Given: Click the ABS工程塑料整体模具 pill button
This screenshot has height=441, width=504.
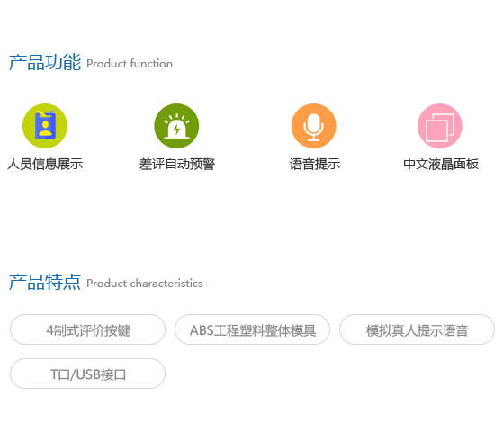Looking at the screenshot, I should tap(252, 329).
